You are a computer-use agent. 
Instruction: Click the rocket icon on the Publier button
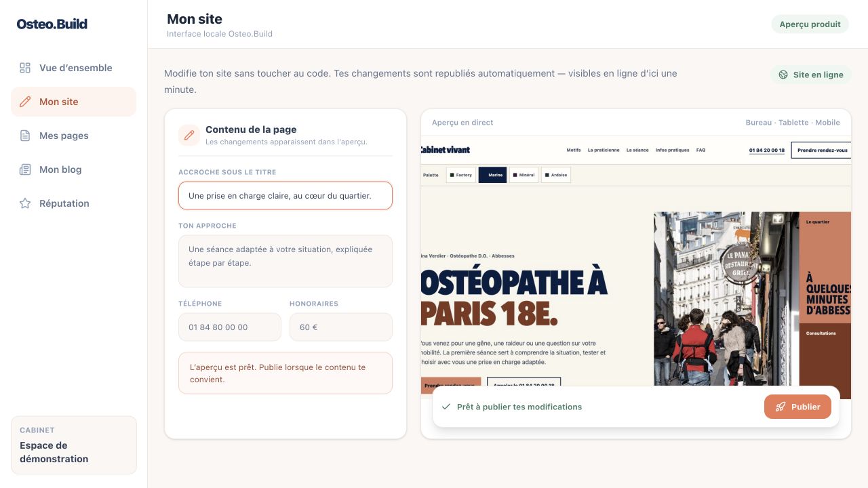pos(781,407)
